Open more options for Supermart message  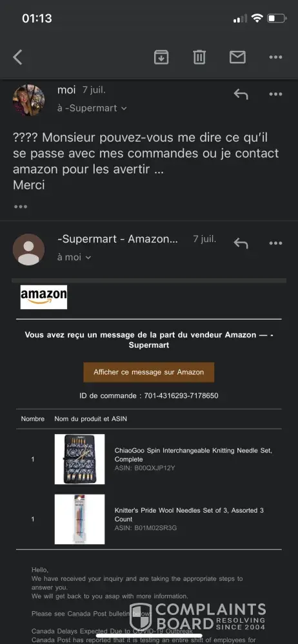point(275,243)
